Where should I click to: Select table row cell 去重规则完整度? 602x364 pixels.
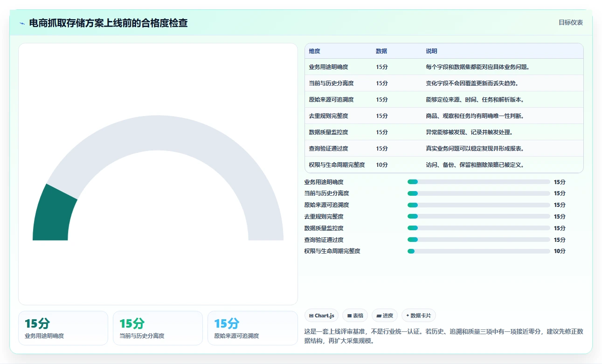(328, 116)
